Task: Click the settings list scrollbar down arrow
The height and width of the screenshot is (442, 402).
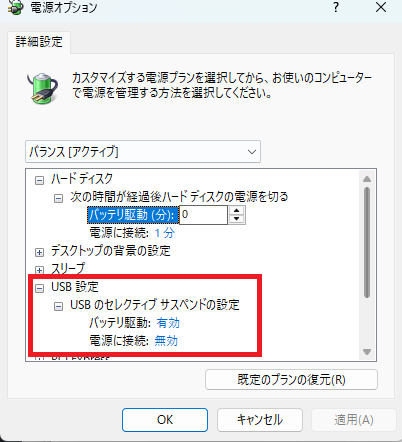Action: (367, 352)
